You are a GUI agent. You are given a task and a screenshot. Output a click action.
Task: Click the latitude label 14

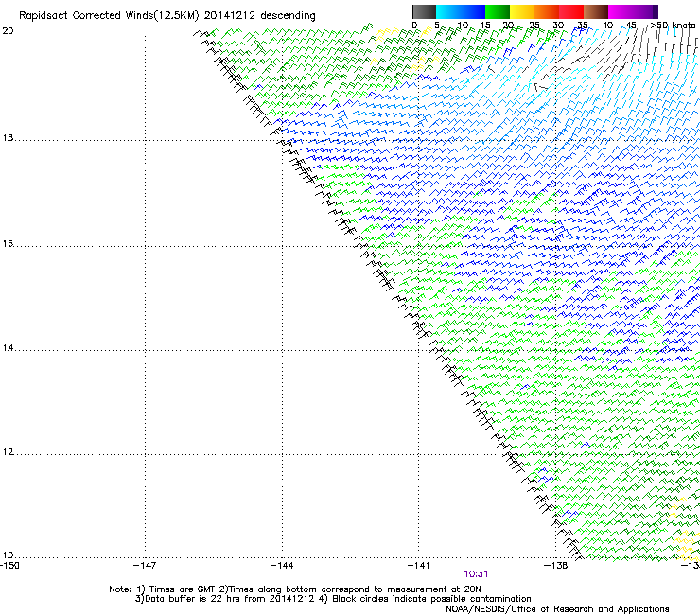[8, 348]
